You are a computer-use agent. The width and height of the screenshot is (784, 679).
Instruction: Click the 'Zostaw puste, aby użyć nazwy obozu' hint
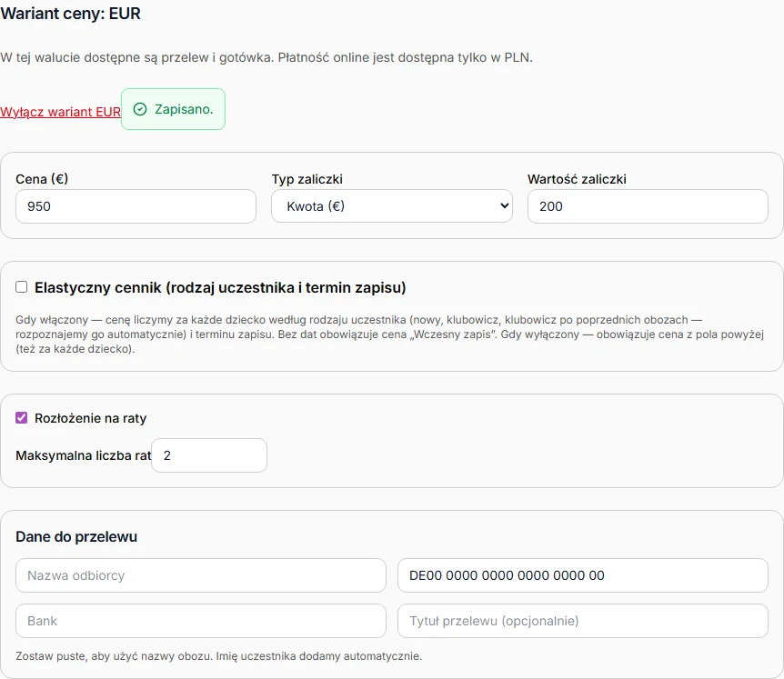[x=219, y=656]
